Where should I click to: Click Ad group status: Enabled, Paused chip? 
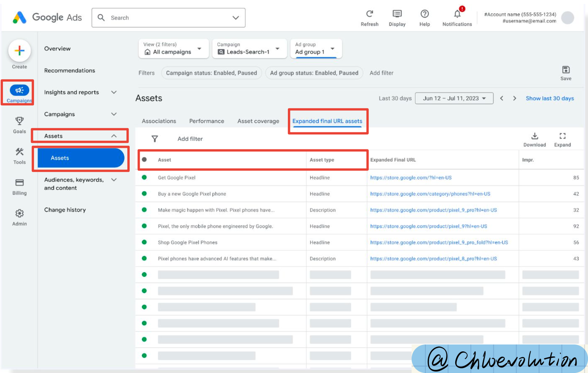click(314, 73)
